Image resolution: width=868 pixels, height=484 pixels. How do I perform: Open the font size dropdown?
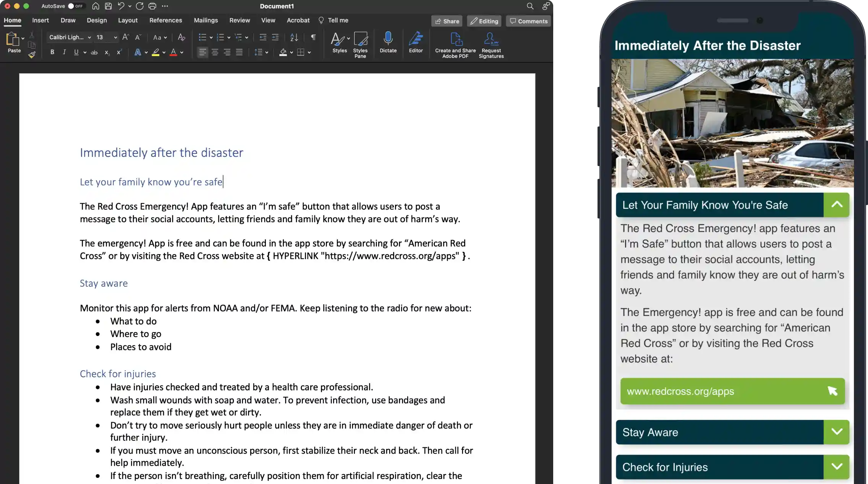[115, 37]
